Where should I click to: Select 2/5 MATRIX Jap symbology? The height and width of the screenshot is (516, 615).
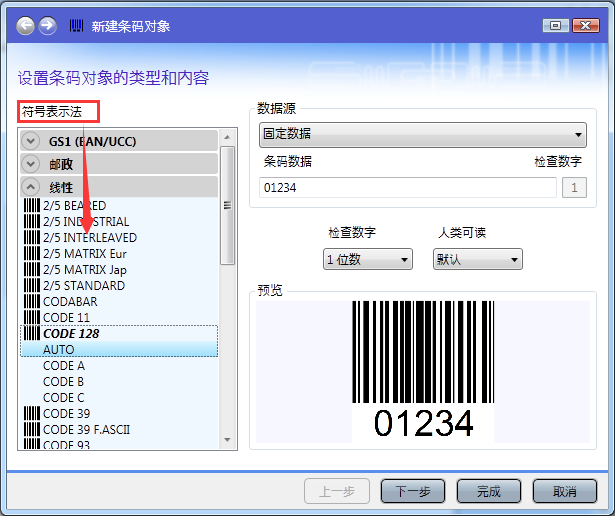point(85,270)
